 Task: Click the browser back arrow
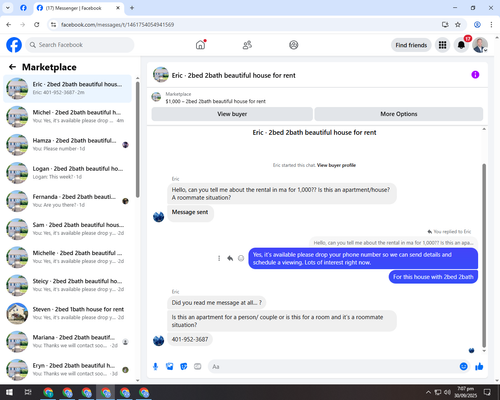tap(9, 25)
